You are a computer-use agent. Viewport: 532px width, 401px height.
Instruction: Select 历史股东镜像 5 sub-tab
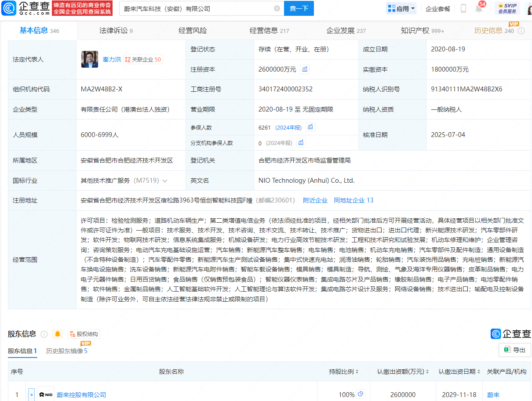tap(67, 351)
